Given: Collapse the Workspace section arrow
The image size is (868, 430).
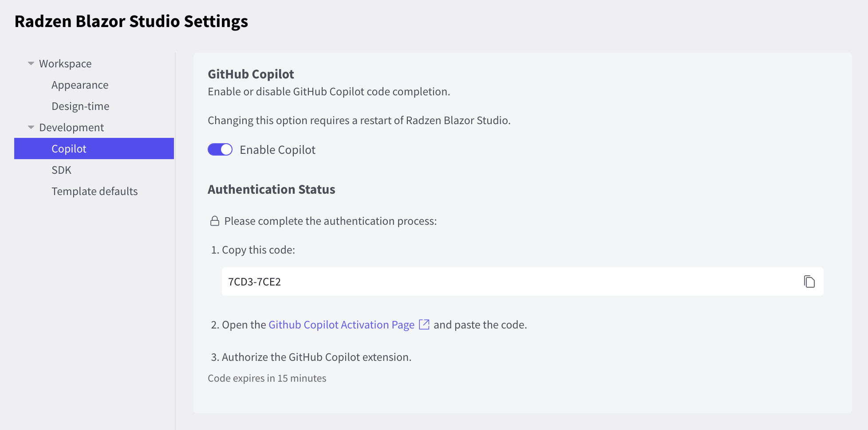Looking at the screenshot, I should pos(31,63).
